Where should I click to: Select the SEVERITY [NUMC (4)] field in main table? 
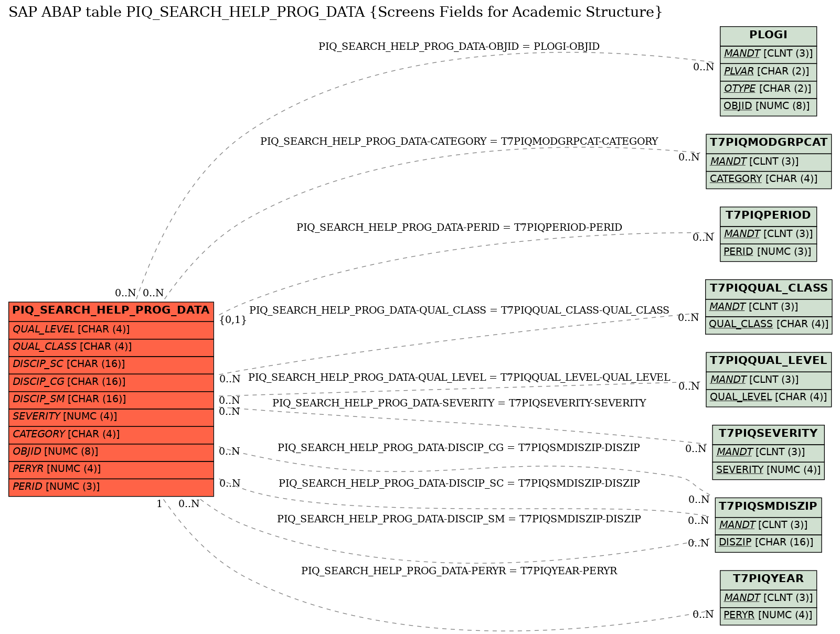click(111, 417)
